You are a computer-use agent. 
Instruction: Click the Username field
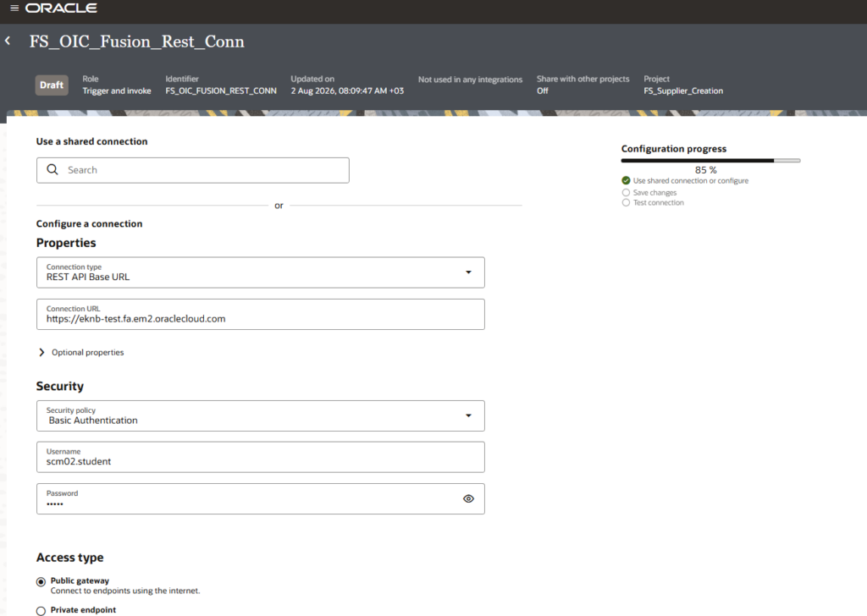tap(261, 457)
